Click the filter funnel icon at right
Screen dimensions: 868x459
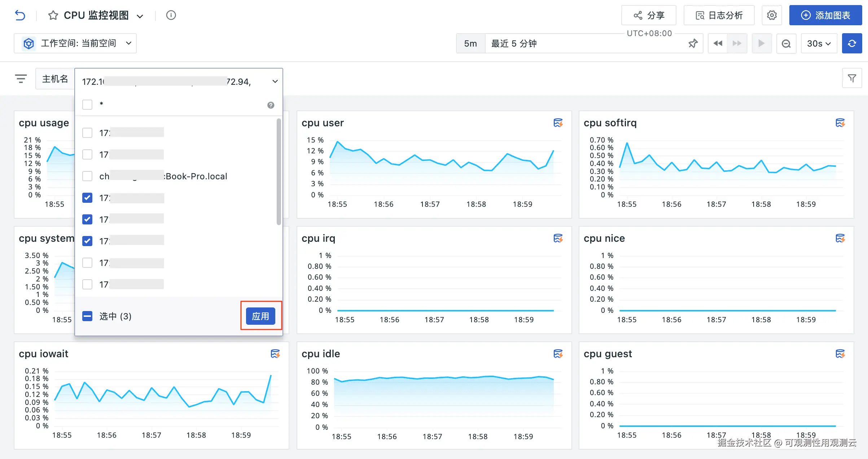[x=852, y=78]
